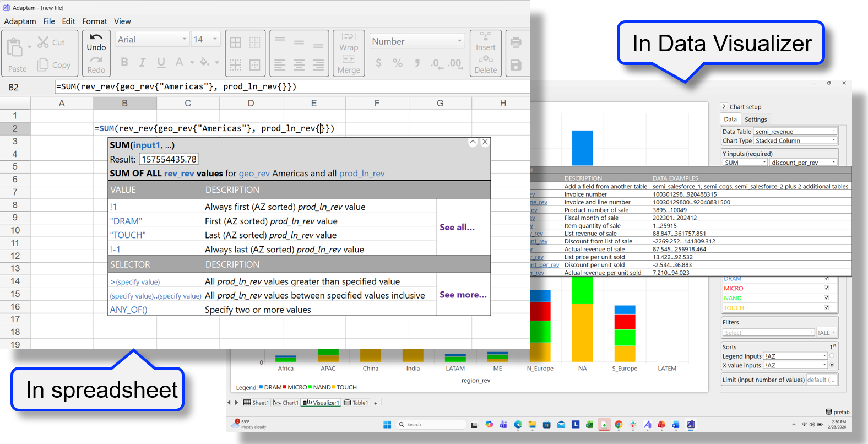
Task: Align text right icon
Action: 318,65
